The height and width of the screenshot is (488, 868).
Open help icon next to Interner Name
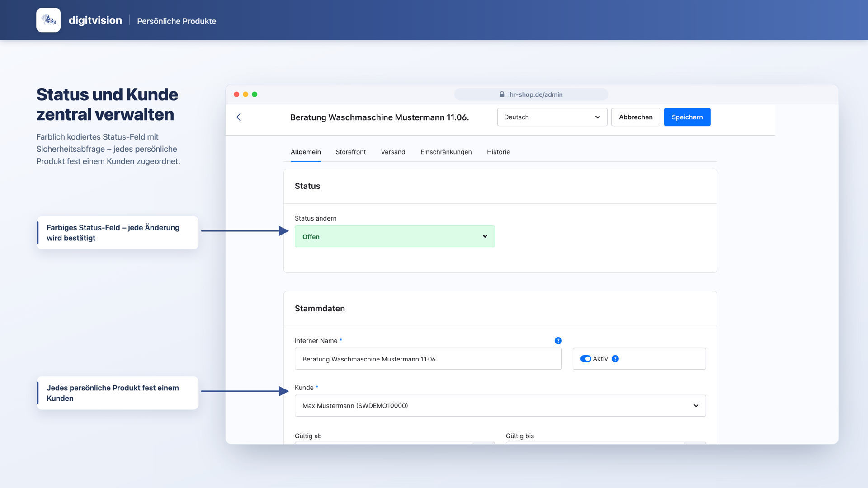click(x=558, y=341)
